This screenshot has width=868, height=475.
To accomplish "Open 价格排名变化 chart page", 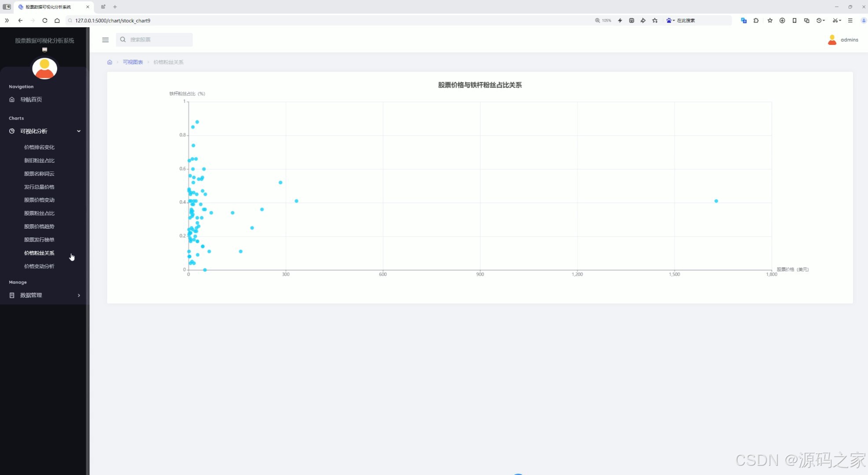I will pyautogui.click(x=39, y=147).
